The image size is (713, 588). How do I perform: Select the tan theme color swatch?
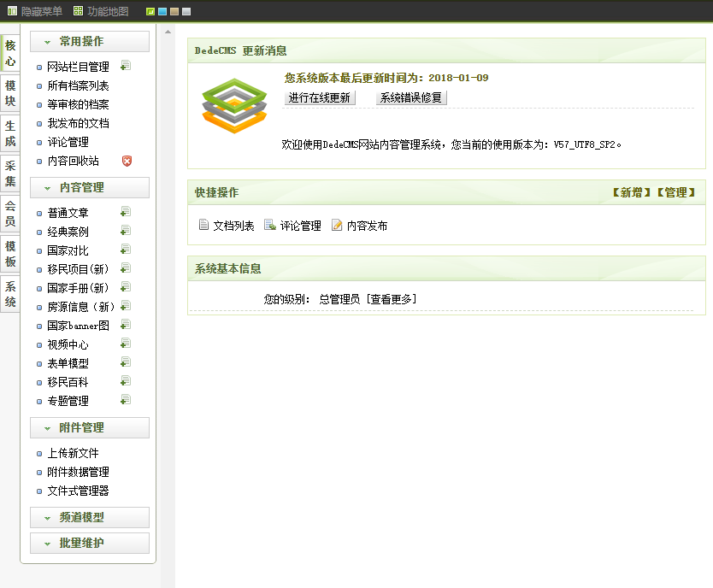click(x=174, y=11)
